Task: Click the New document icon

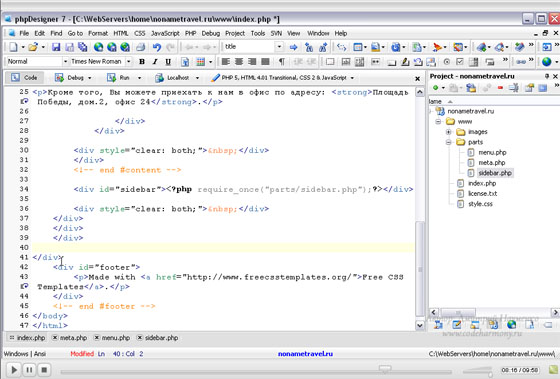Action: [13, 47]
